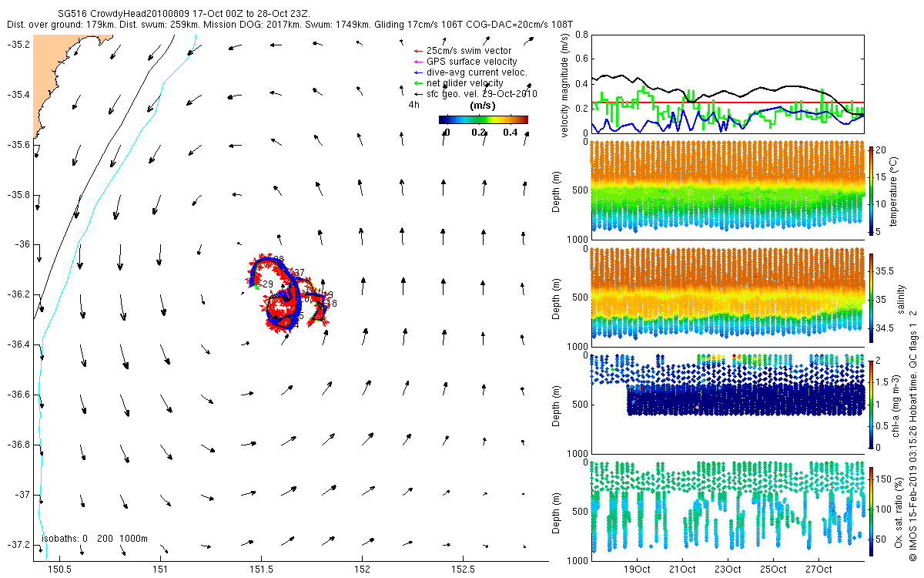Image resolution: width=924 pixels, height=578 pixels.
Task: Click the 'velocity magnitude (m/s)' axis label
Action: click(x=565, y=83)
